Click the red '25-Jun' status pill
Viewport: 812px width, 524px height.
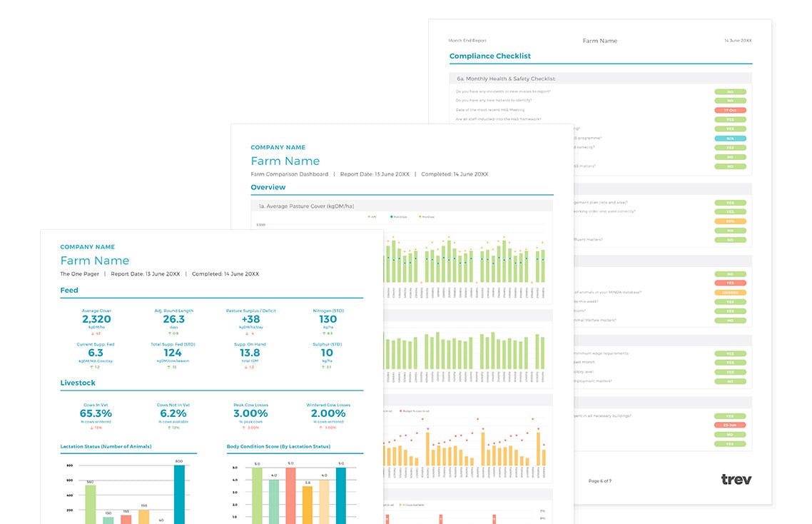click(x=730, y=425)
